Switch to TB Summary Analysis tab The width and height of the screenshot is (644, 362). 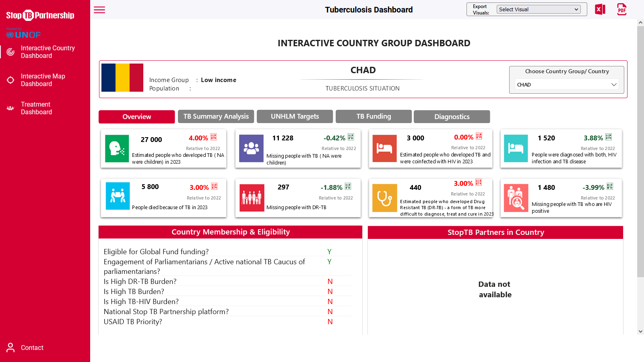(x=216, y=117)
